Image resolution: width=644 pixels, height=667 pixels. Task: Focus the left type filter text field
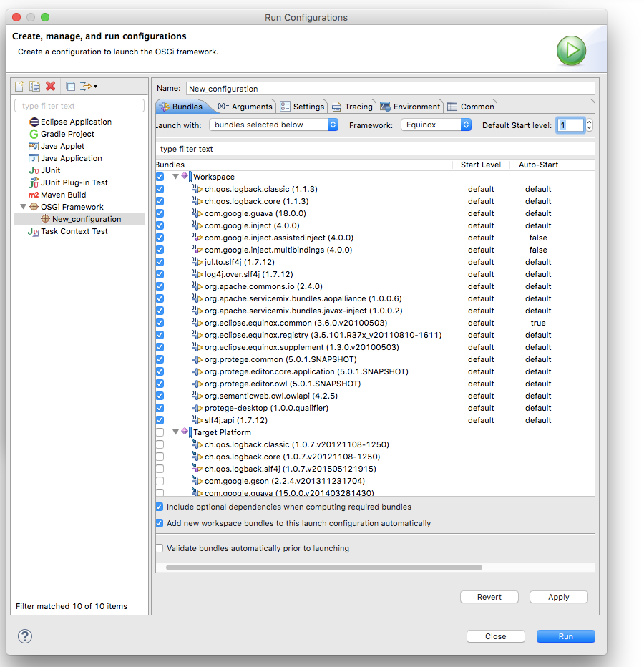click(79, 106)
